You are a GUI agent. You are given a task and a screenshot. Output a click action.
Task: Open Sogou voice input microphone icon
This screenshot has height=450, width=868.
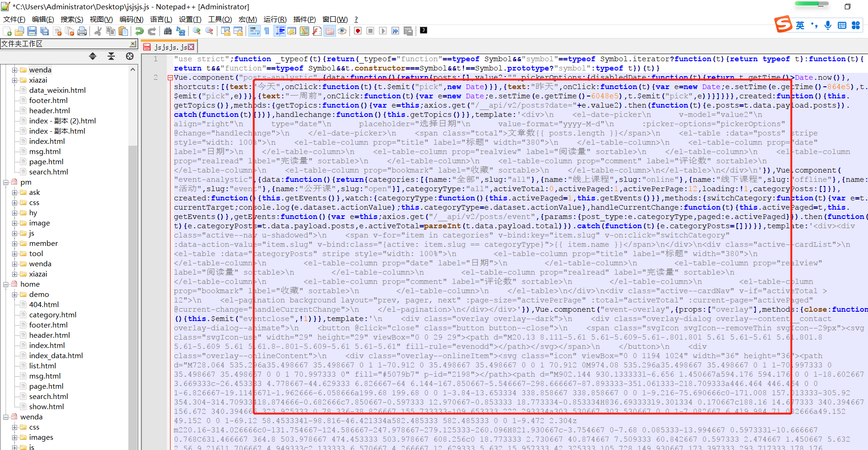(x=828, y=26)
